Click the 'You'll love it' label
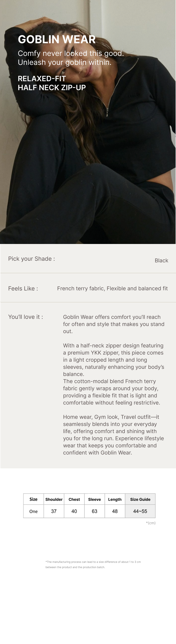 coord(26,317)
